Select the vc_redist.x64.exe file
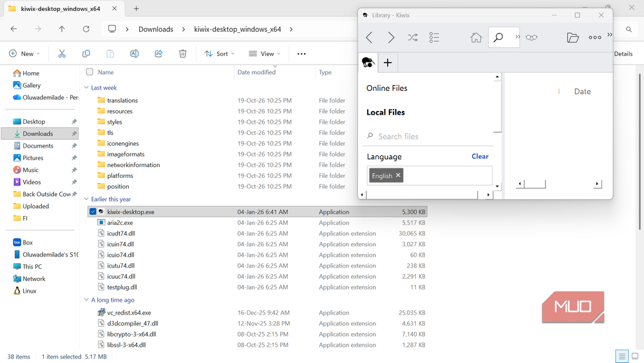Image resolution: width=644 pixels, height=363 pixels. tap(129, 313)
